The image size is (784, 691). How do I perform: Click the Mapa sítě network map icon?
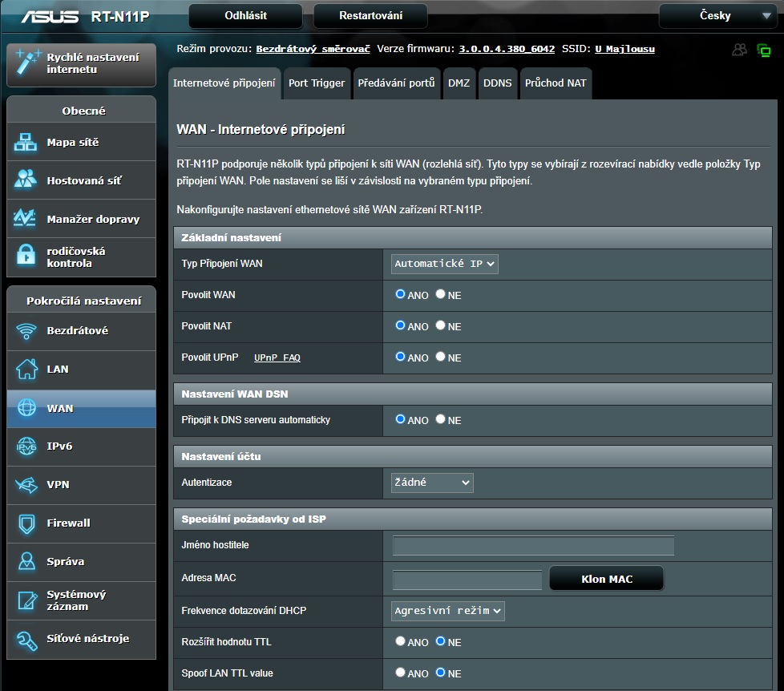pos(26,143)
